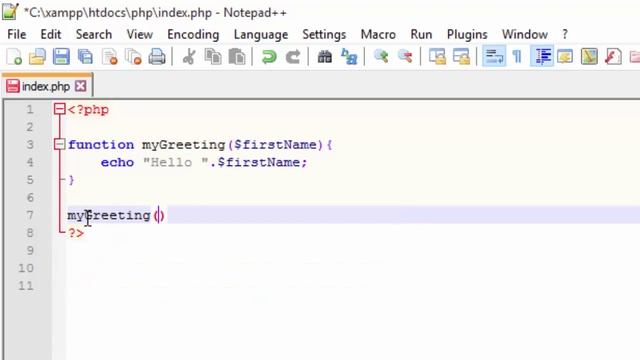640x360 pixels.
Task: Click line number 3 in margin
Action: point(30,144)
